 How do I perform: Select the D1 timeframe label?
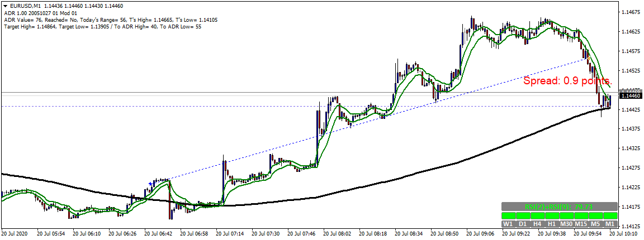(x=523, y=224)
